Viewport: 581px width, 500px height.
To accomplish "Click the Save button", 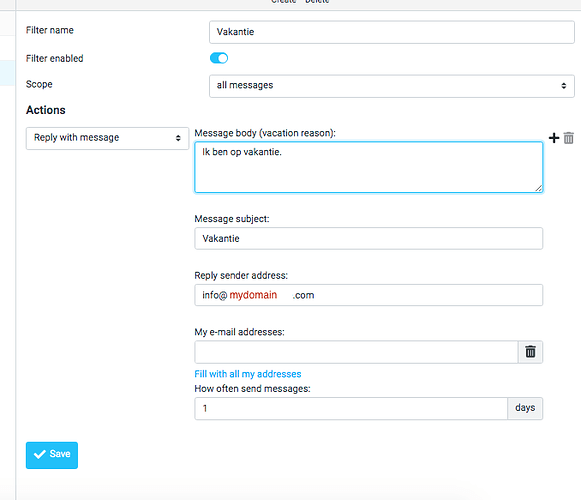I will (x=52, y=455).
